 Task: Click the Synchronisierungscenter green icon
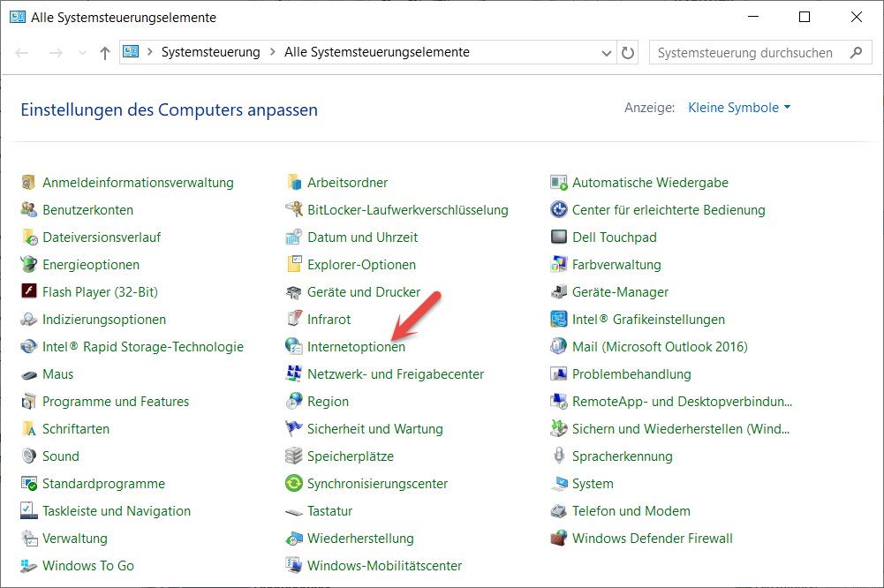pyautogui.click(x=293, y=484)
